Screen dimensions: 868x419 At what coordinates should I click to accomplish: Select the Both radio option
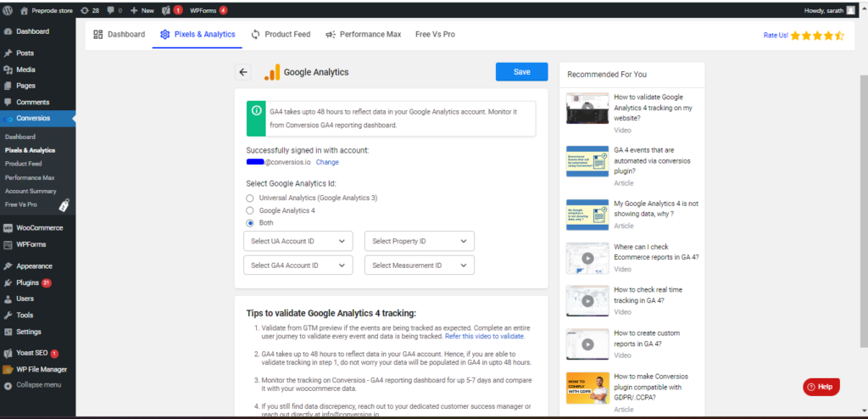pyautogui.click(x=250, y=223)
